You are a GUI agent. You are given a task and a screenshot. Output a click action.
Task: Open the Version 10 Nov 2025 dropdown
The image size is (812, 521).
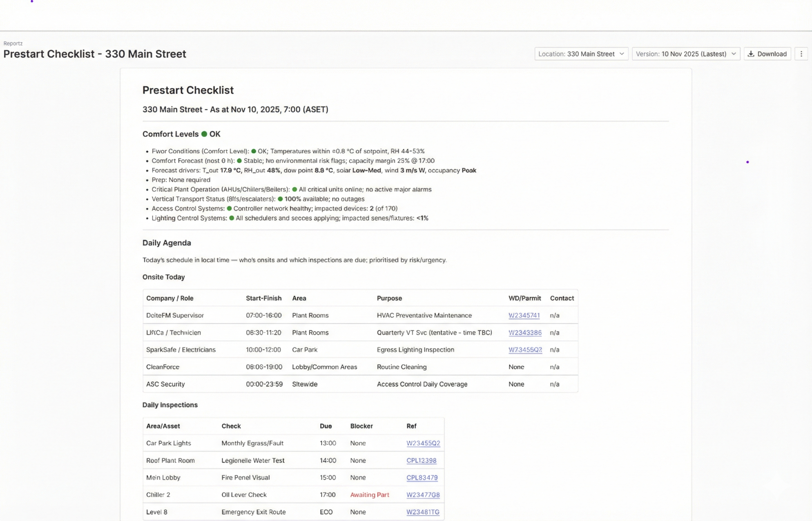(x=686, y=54)
